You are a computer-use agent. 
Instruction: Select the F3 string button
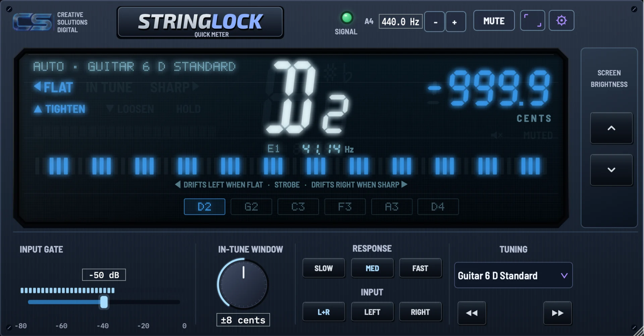tap(345, 207)
